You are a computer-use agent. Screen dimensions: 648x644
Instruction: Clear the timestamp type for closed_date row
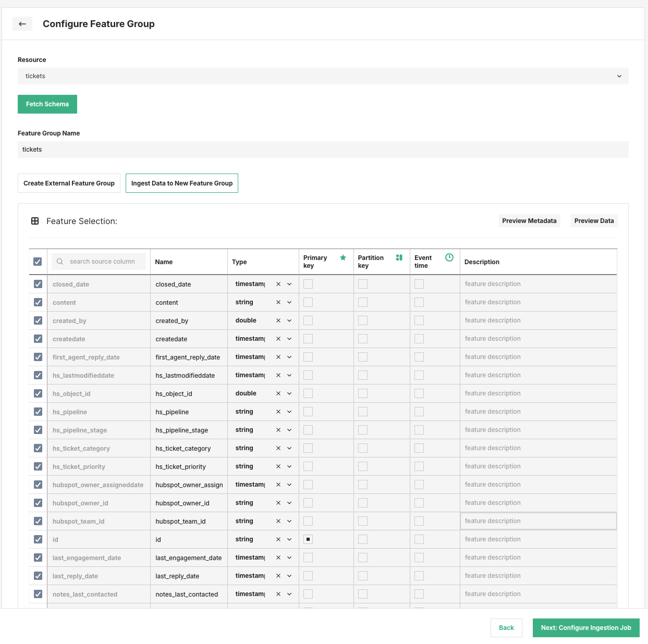tap(278, 284)
